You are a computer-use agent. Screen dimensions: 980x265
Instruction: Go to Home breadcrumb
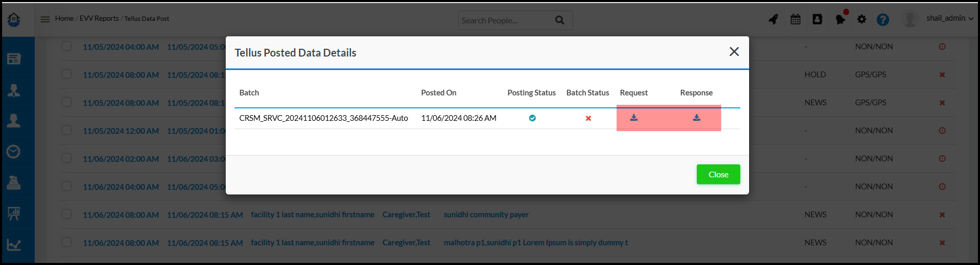point(64,19)
